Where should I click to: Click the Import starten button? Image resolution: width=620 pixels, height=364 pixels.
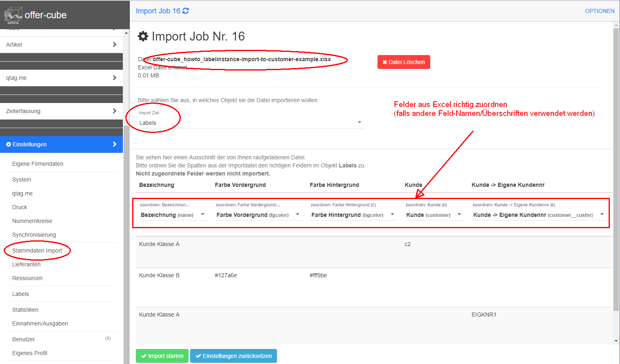pyautogui.click(x=162, y=356)
